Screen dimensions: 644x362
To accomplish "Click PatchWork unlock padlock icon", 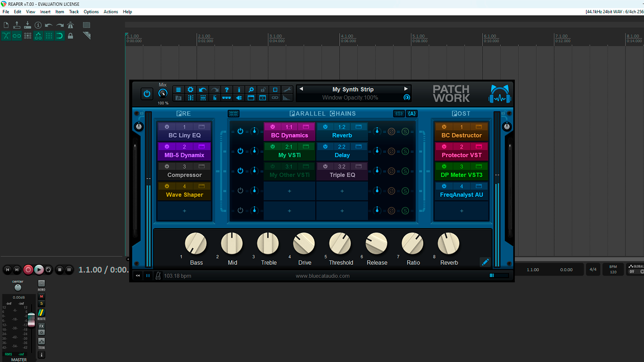I will [x=263, y=90].
